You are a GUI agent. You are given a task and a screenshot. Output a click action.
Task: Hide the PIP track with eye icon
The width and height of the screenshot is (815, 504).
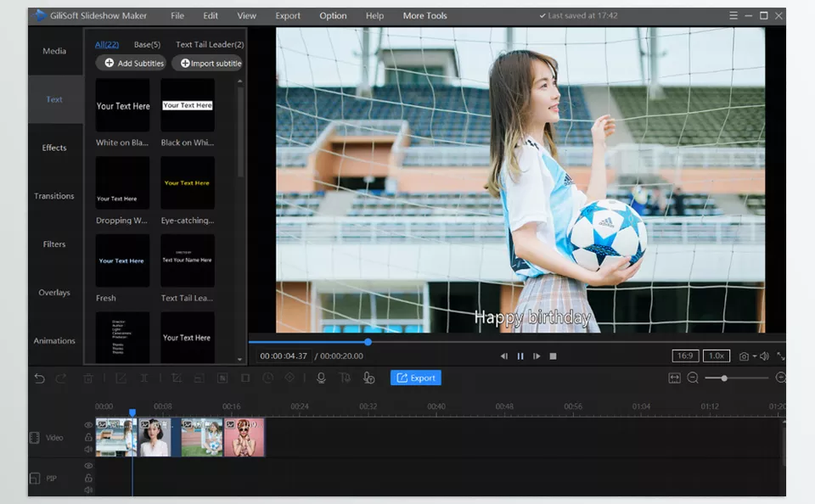pyautogui.click(x=88, y=466)
